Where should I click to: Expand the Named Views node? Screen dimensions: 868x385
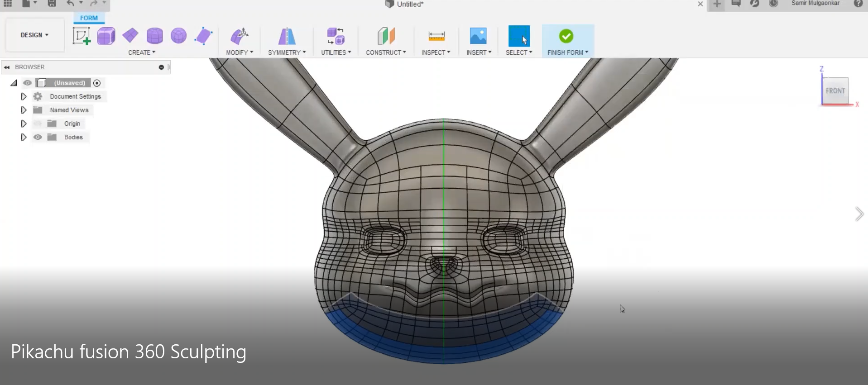[24, 110]
